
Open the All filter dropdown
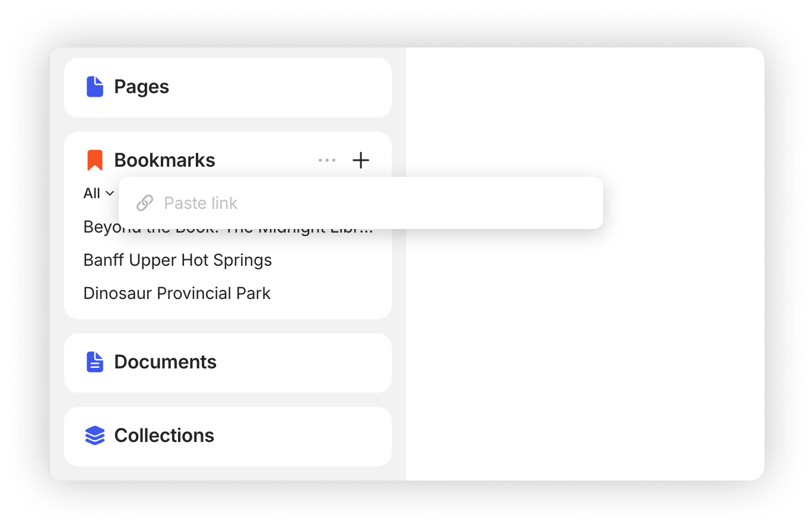(x=92, y=193)
